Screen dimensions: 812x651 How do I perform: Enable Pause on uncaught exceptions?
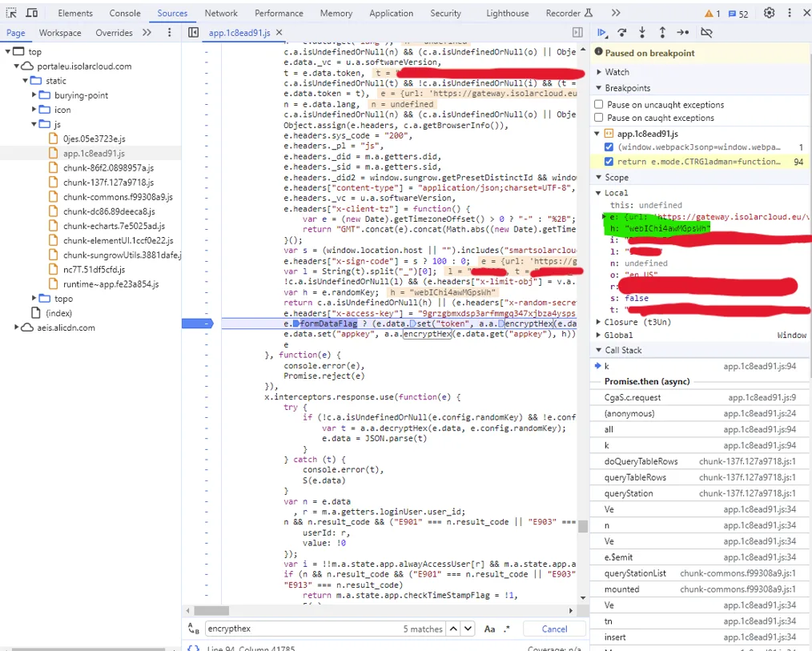click(599, 105)
